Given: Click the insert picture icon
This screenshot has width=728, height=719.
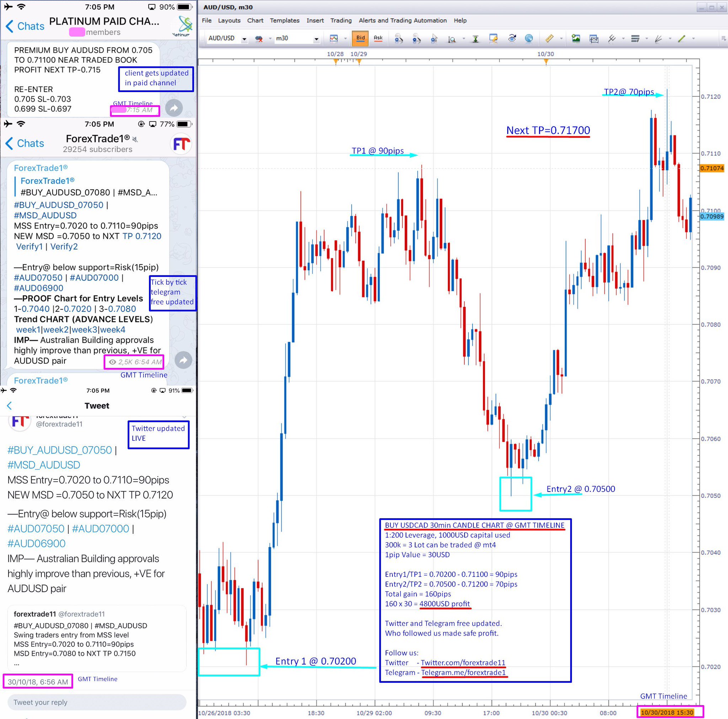Looking at the screenshot, I should (576, 38).
